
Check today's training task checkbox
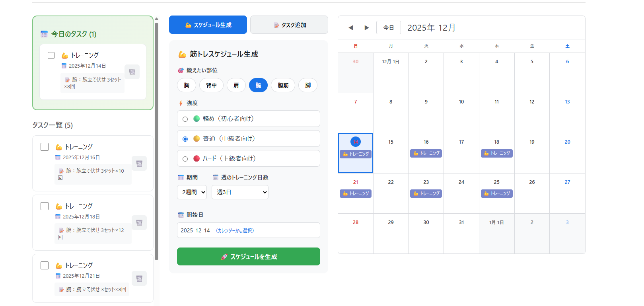point(51,55)
